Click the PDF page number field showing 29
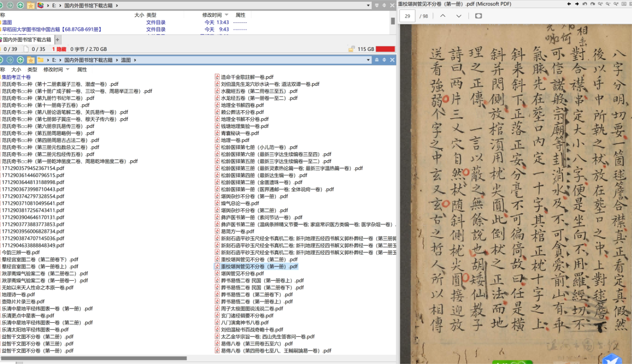 pos(407,16)
